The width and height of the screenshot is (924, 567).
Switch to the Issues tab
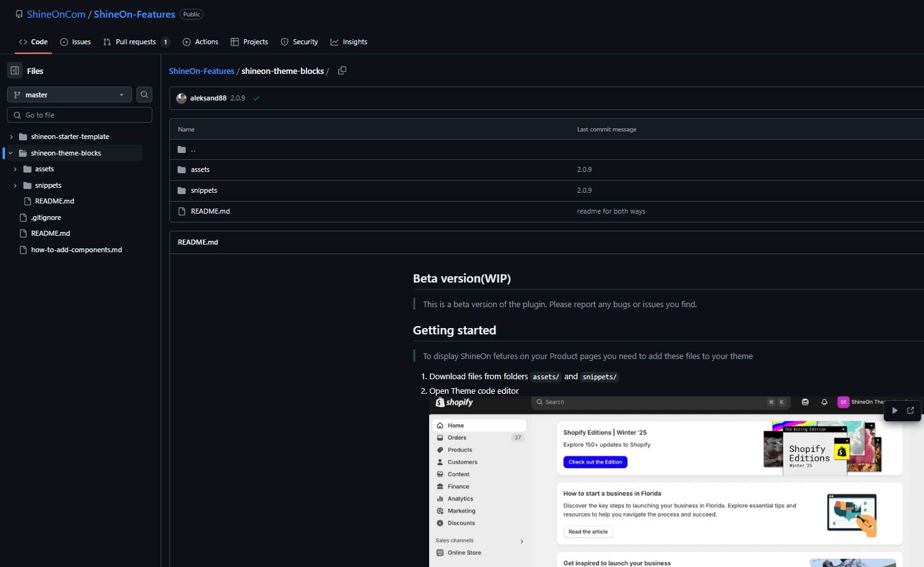pyautogui.click(x=75, y=42)
